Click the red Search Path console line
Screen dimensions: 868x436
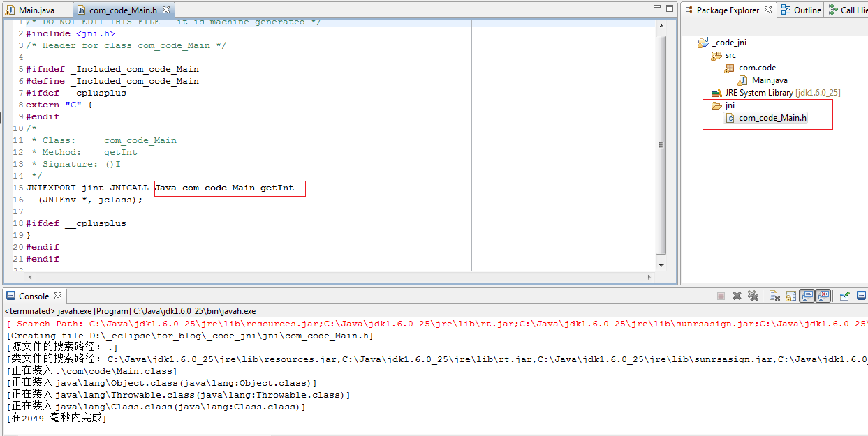[x=436, y=324]
